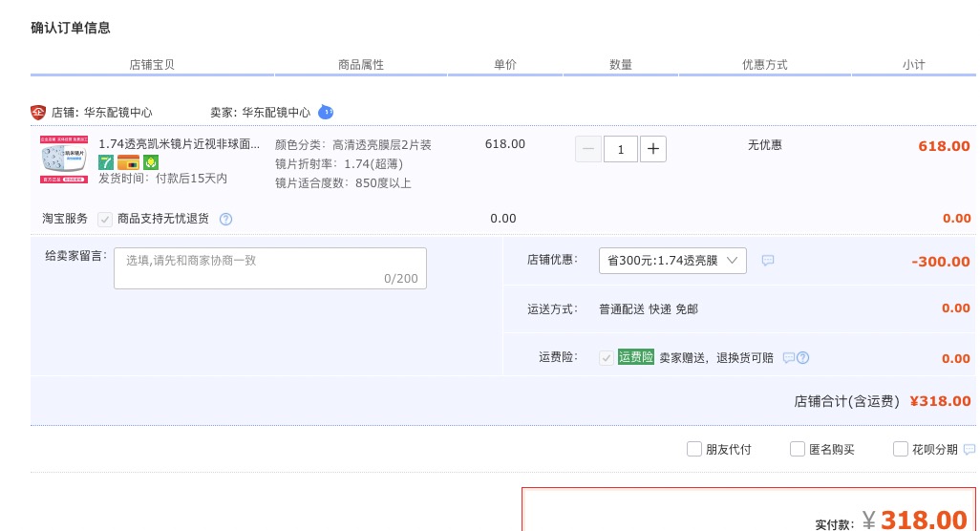The width and height of the screenshot is (980, 531).
Task: Click the green consumer protection badge icon
Action: pyautogui.click(x=151, y=162)
